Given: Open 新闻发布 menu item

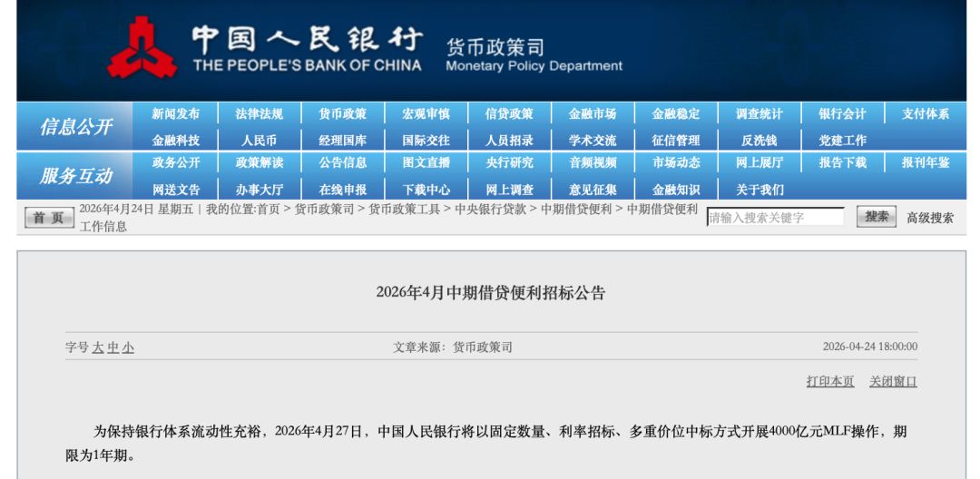Looking at the screenshot, I should coord(176,114).
